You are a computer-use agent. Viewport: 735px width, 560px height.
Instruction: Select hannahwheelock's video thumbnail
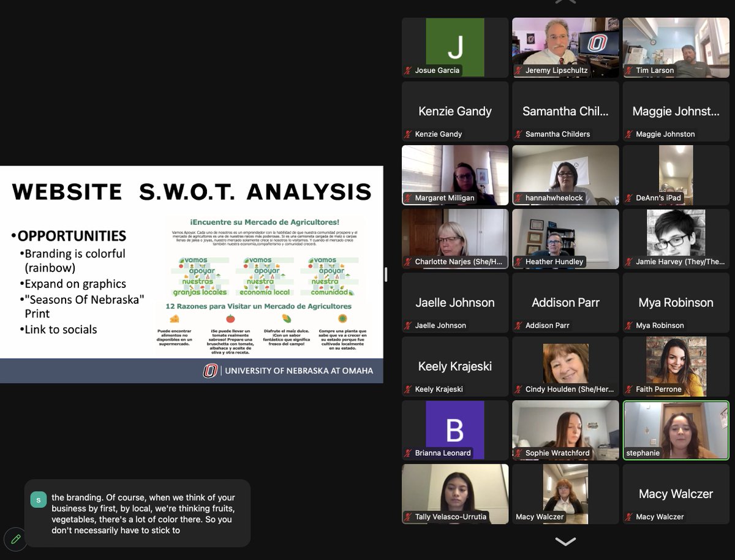[565, 175]
